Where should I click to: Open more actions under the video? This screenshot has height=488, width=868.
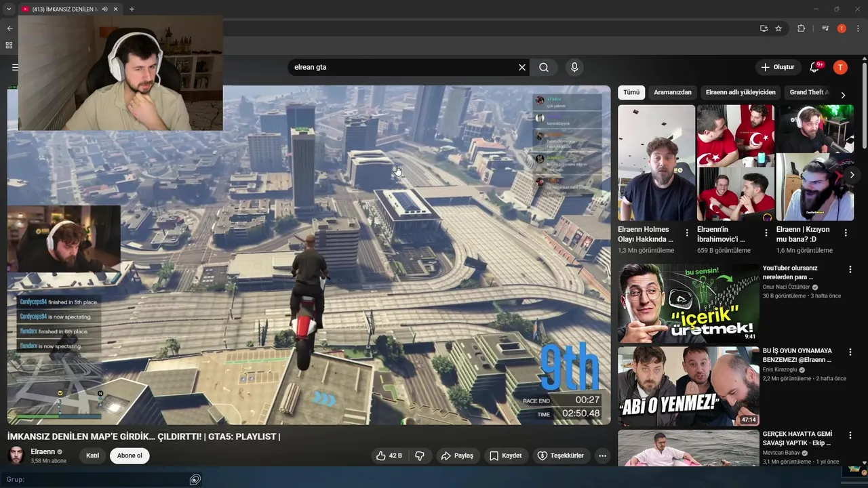(x=602, y=455)
